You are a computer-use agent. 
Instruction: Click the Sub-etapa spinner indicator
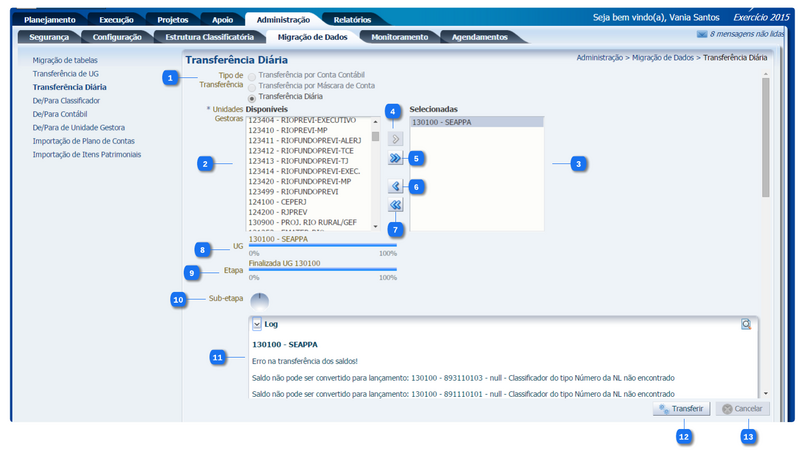pos(259,301)
